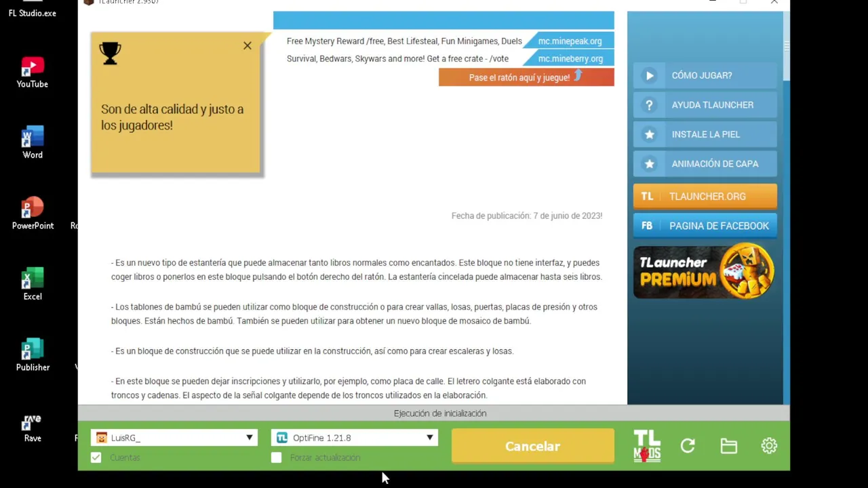Close the yellow trophy notification
The image size is (868, 488).
(248, 45)
